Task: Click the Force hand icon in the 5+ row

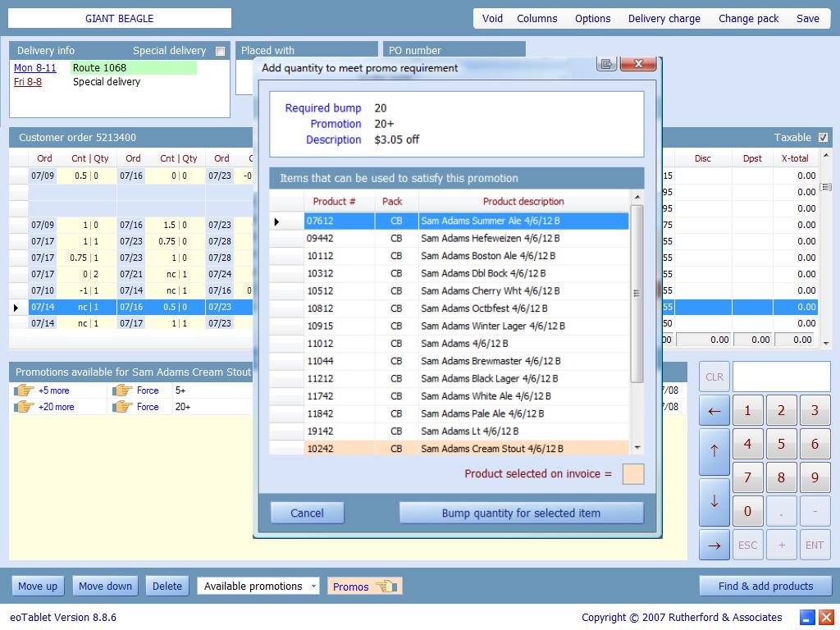Action: coord(122,390)
